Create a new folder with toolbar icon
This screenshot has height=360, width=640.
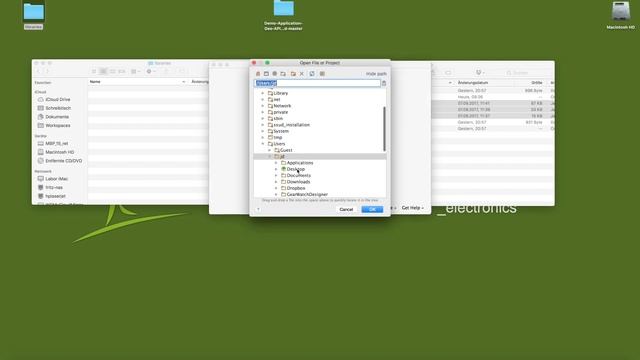click(293, 74)
